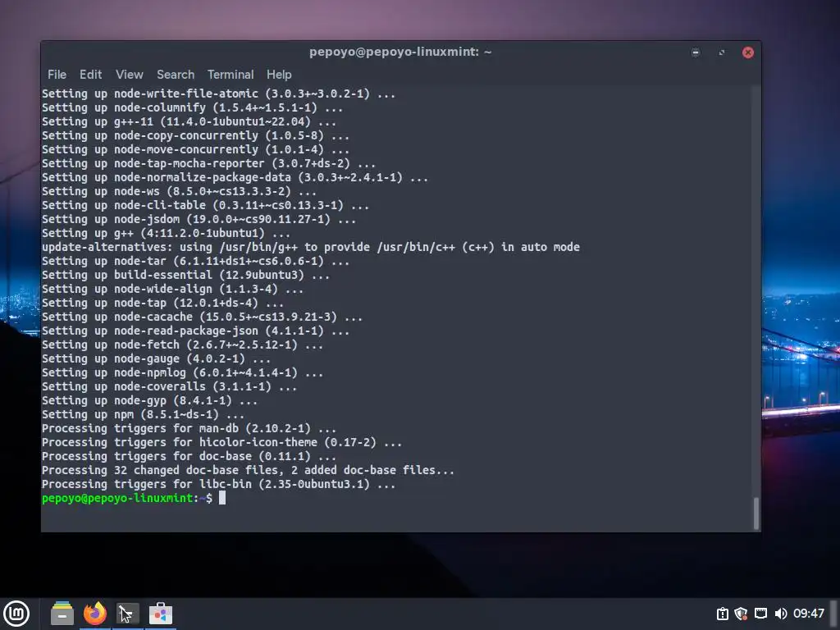
Task: Open the View menu
Action: (130, 75)
